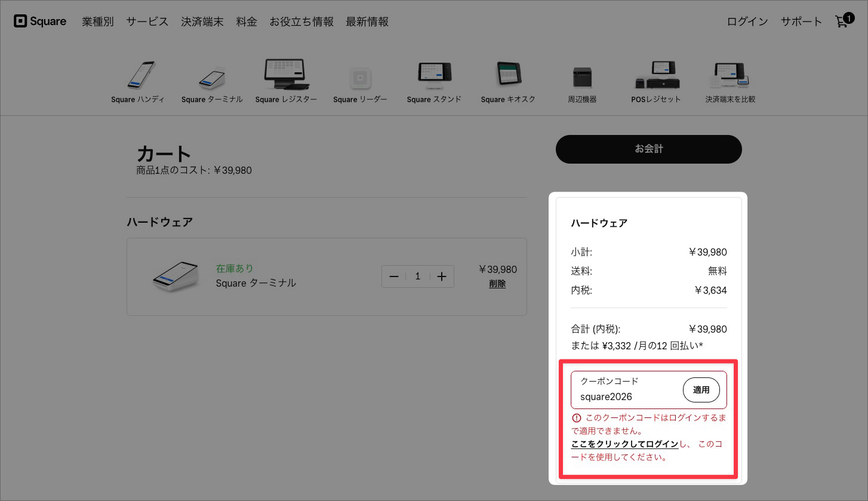Select the 料金 menu item
868x501 pixels.
pos(247,21)
